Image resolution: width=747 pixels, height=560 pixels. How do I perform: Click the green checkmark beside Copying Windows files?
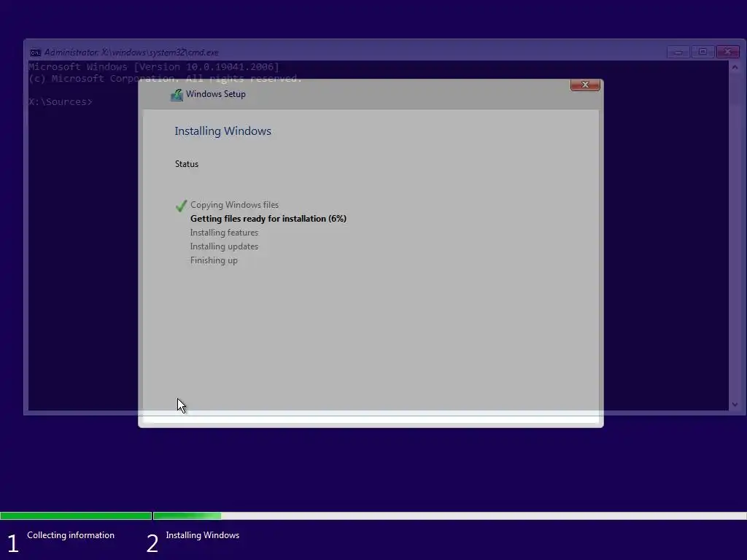(x=181, y=206)
